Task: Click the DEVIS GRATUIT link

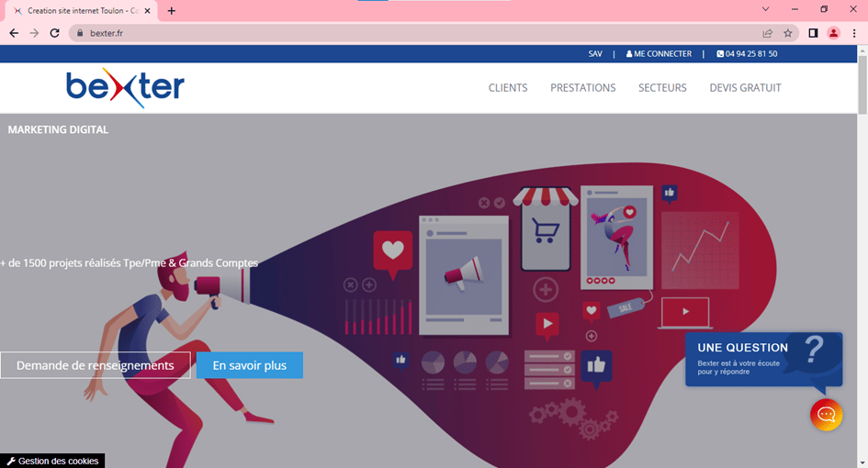Action: tap(745, 88)
